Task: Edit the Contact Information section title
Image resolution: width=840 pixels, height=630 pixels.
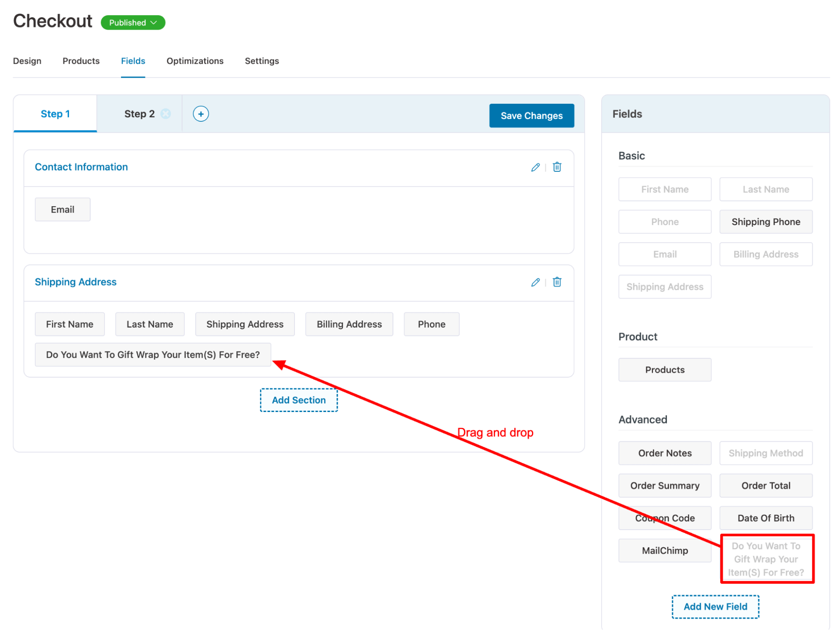Action: (x=535, y=167)
